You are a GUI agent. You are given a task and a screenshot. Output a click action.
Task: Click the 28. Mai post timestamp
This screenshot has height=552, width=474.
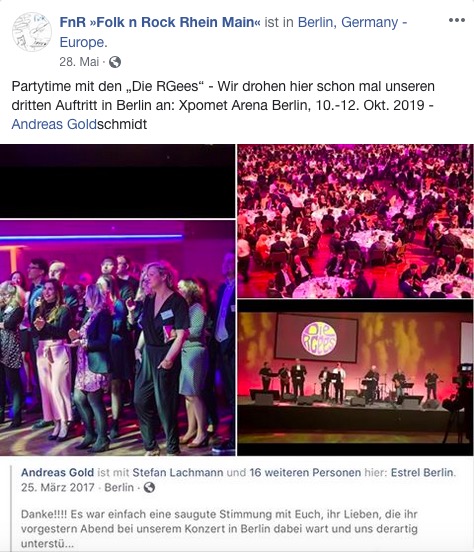[x=79, y=62]
